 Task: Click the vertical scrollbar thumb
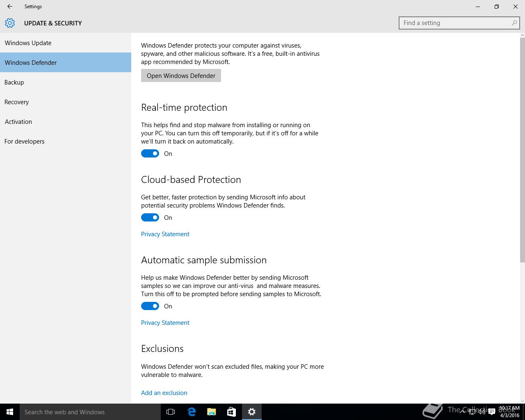pyautogui.click(x=522, y=150)
